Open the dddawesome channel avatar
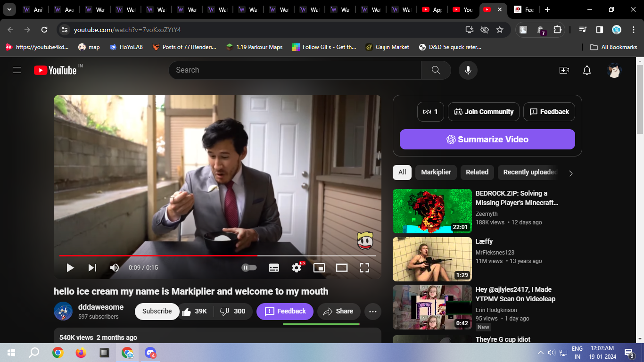Screen dimensions: 644x362 click(63, 312)
